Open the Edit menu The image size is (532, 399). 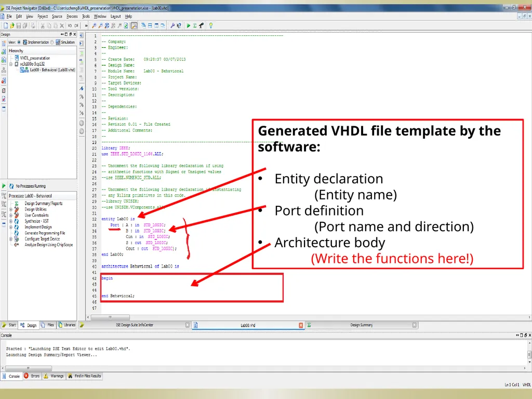(19, 16)
